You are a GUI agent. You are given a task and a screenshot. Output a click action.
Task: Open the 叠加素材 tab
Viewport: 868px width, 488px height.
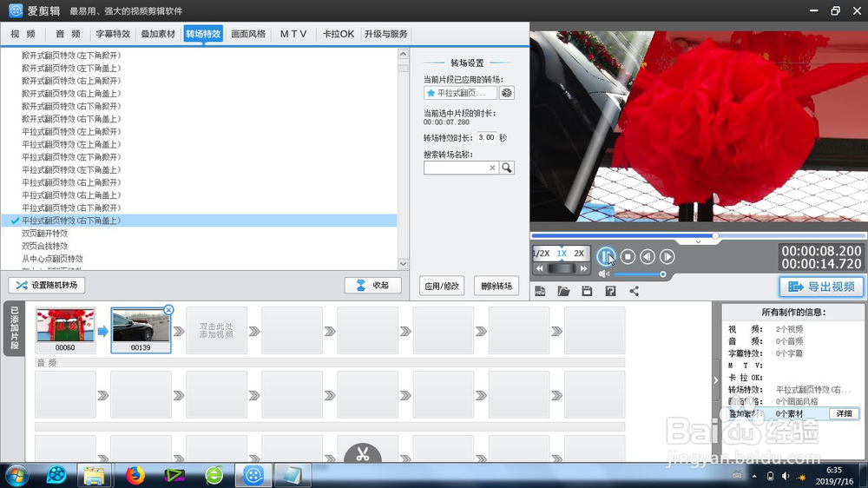point(158,34)
